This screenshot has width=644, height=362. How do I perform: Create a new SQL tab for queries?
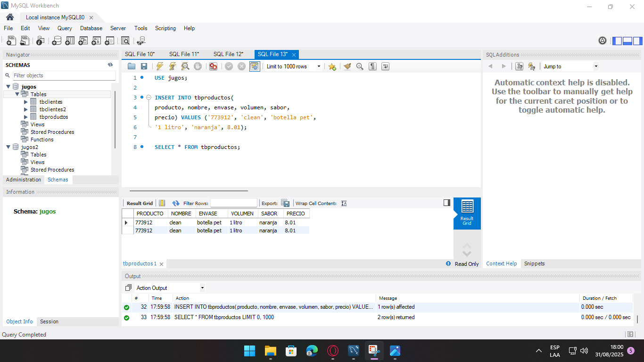click(11, 41)
